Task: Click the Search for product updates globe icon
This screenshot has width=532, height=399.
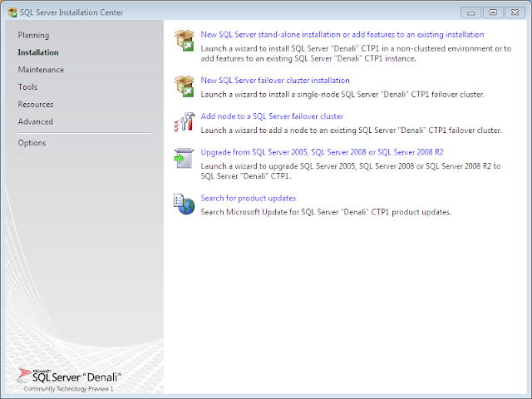Action: pyautogui.click(x=185, y=204)
